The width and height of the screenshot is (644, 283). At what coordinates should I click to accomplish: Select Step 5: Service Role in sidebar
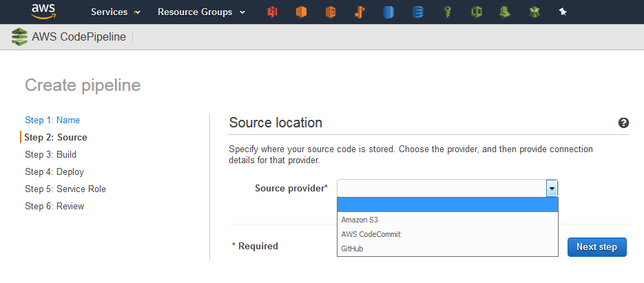coord(65,189)
